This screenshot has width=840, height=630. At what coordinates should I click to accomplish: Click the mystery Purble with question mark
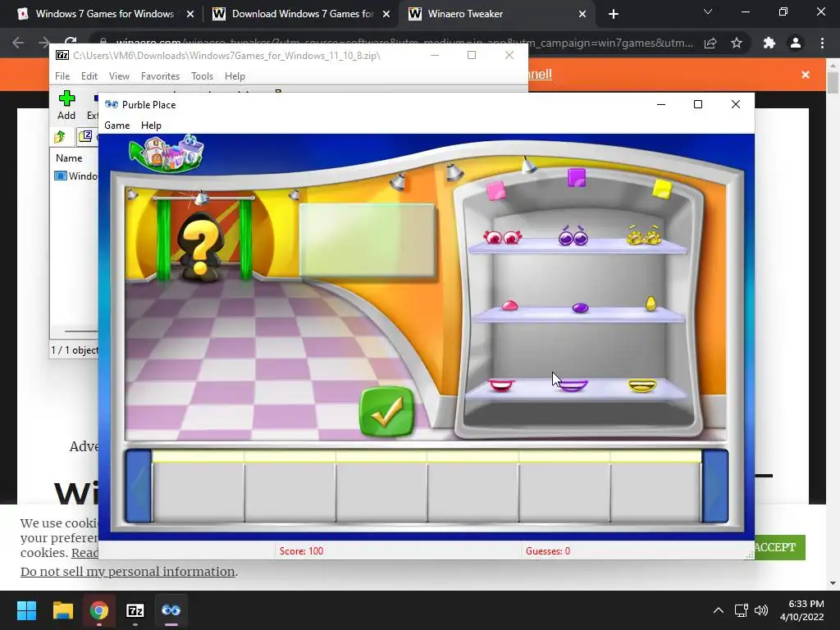tap(200, 246)
